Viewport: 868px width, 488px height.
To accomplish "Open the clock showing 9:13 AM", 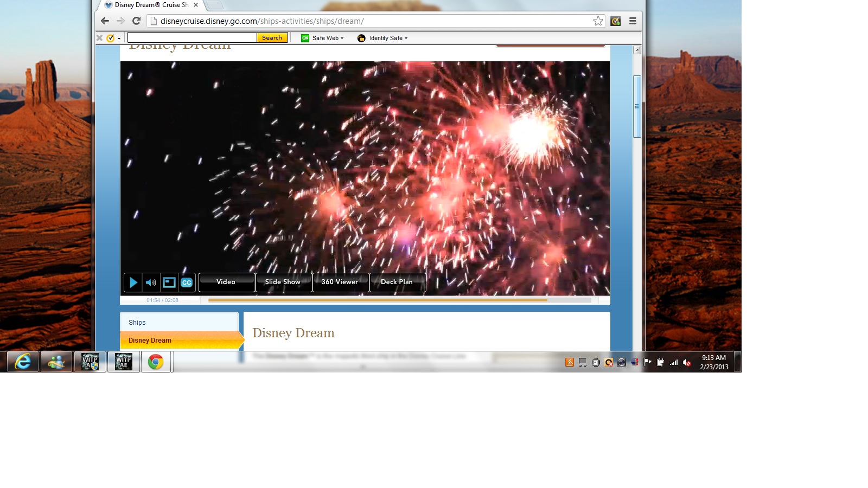I will (714, 362).
